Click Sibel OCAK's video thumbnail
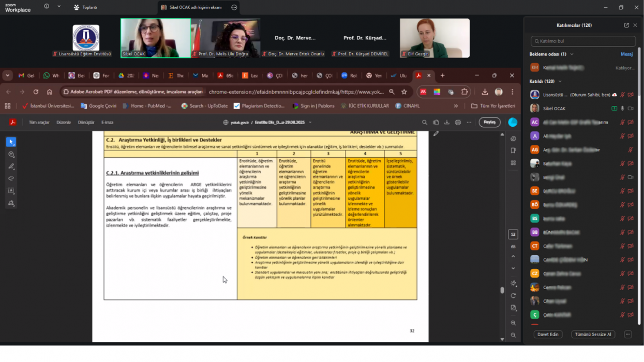This screenshot has height=362, width=644. (x=156, y=38)
